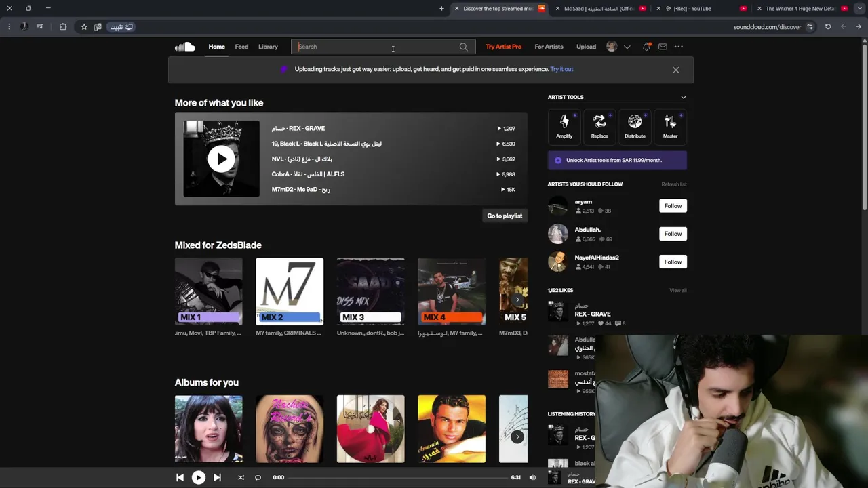Open the media control icon in browser toolbar

click(x=40, y=27)
